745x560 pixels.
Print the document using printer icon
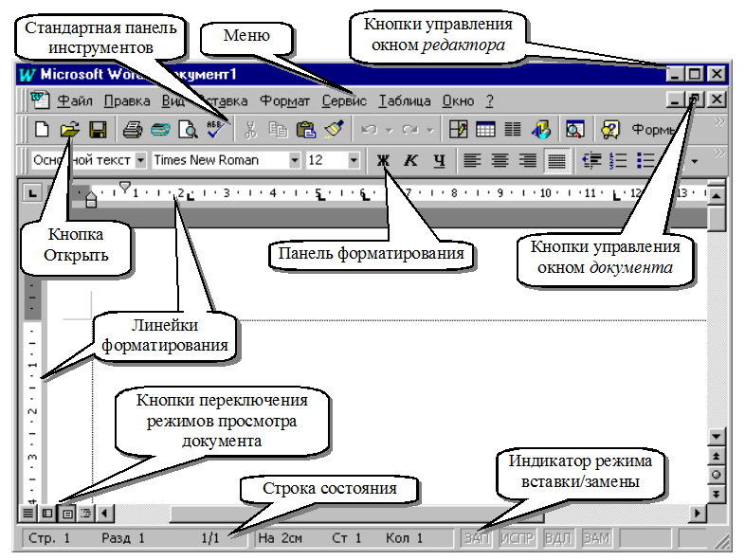point(133,129)
